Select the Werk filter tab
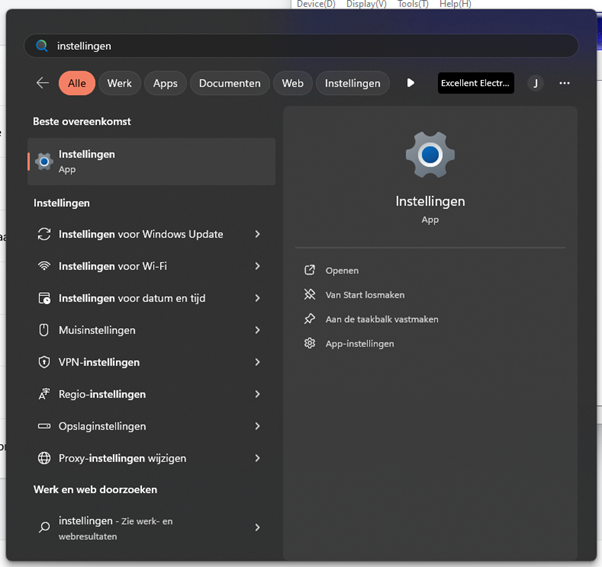The height and width of the screenshot is (567, 602). 119,83
